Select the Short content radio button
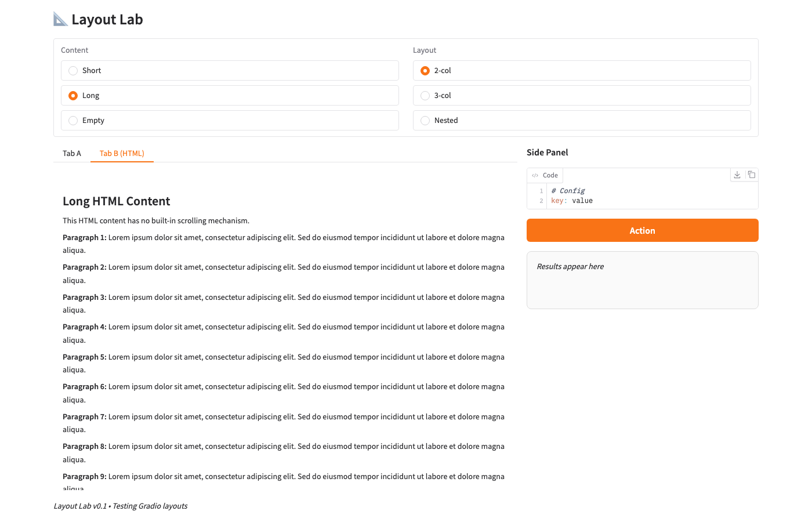The width and height of the screenshot is (812, 522). [x=73, y=71]
